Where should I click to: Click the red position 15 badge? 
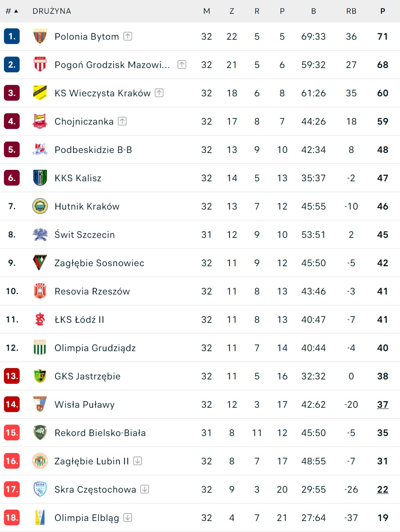[12, 433]
